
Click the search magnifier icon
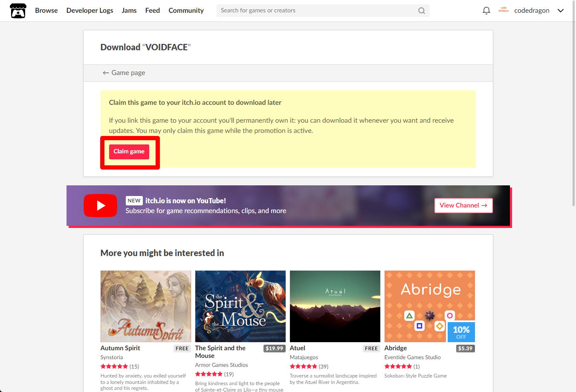421,11
